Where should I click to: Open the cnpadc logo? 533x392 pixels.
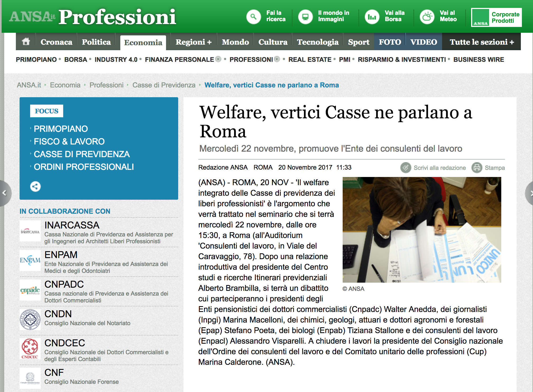tap(30, 290)
